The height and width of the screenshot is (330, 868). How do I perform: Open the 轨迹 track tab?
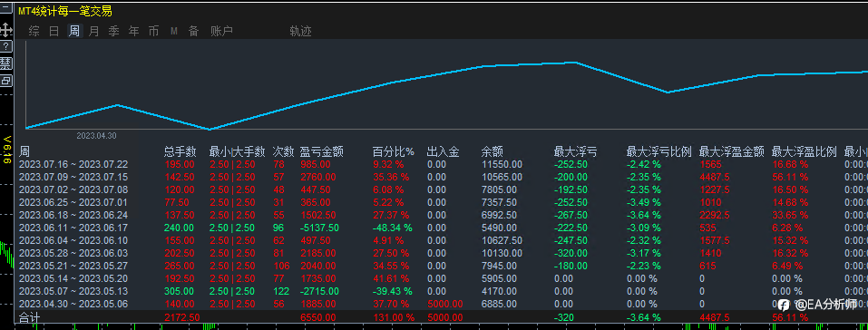(x=300, y=31)
